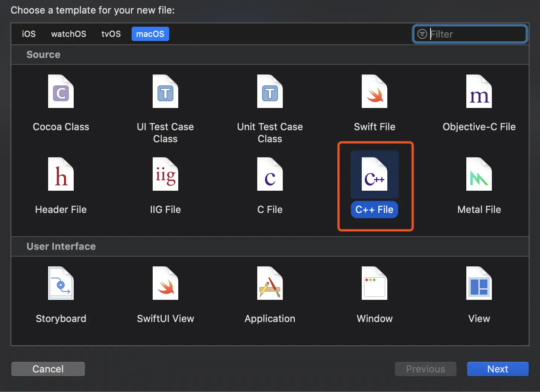This screenshot has width=540, height=392.
Task: Select the Storyboard template icon
Action: tap(61, 283)
